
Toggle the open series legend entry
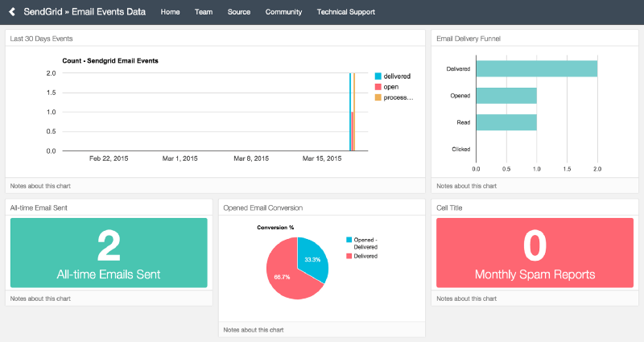pos(390,87)
